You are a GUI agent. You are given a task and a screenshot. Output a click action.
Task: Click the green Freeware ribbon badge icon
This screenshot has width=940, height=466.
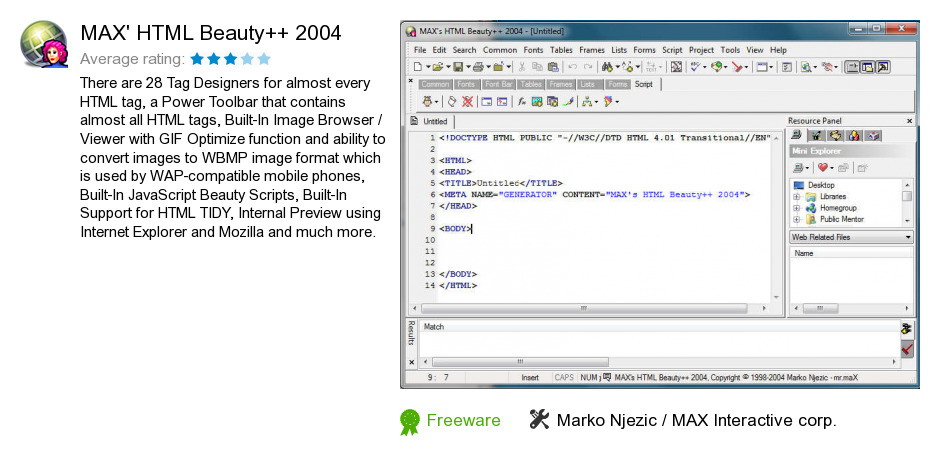tap(410, 422)
